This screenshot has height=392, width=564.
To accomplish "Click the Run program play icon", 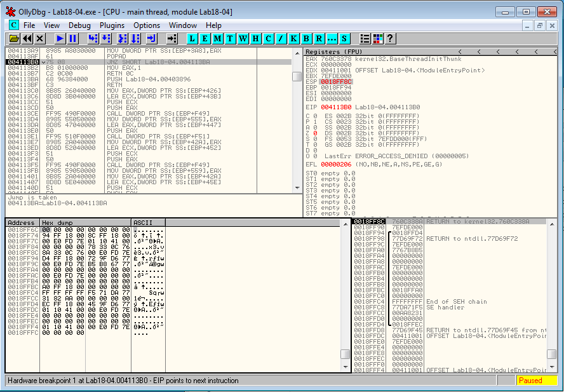I will point(60,39).
